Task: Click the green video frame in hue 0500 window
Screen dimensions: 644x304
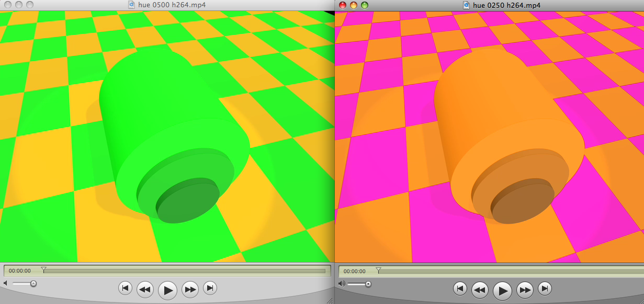Action: (x=167, y=136)
